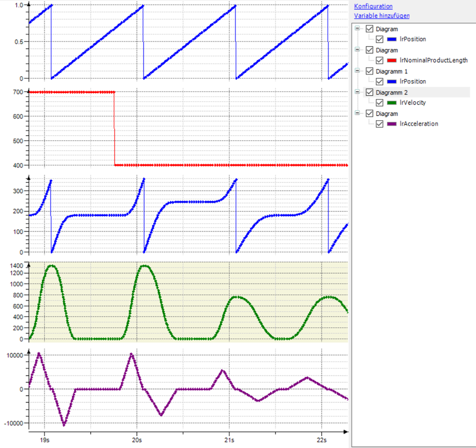Select the Diagramm 1 tree label

(391, 71)
